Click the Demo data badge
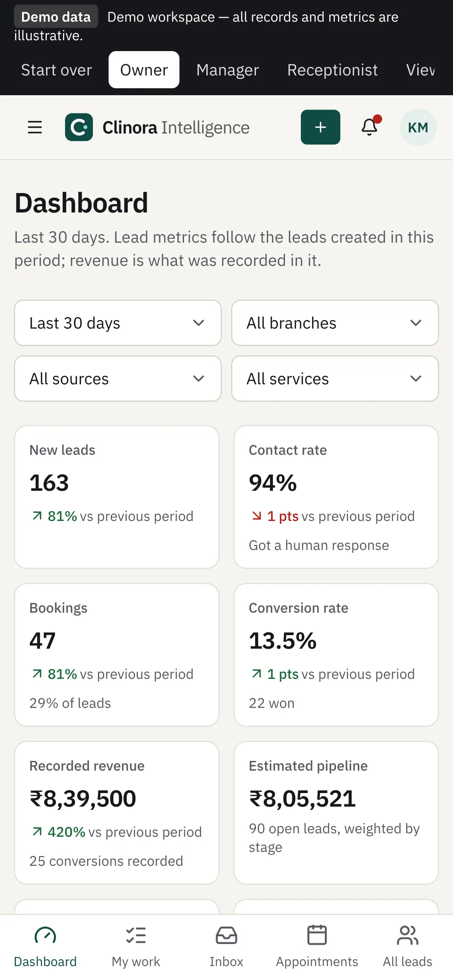 click(x=56, y=17)
